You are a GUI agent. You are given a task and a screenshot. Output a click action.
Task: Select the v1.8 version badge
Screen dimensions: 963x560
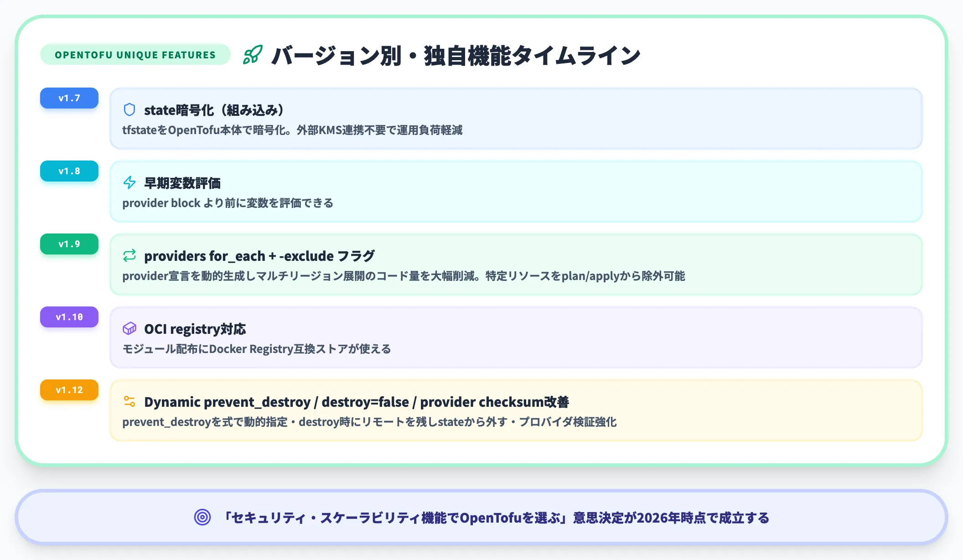69,171
